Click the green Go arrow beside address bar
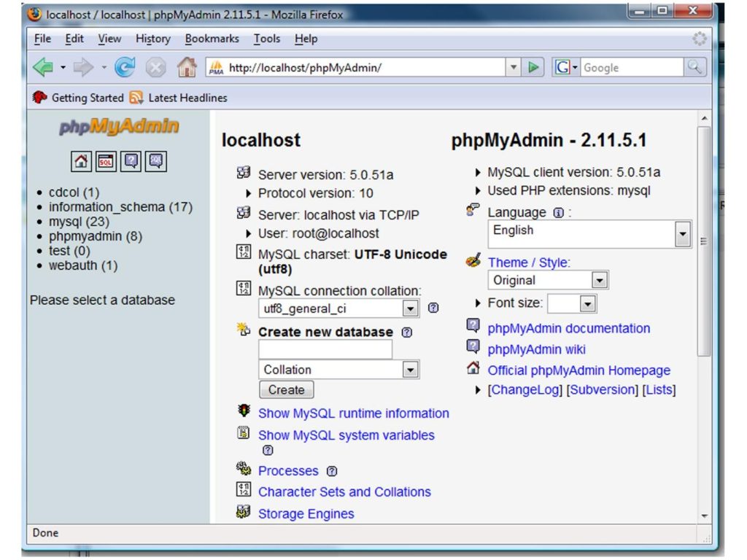747x560 pixels. coord(533,68)
